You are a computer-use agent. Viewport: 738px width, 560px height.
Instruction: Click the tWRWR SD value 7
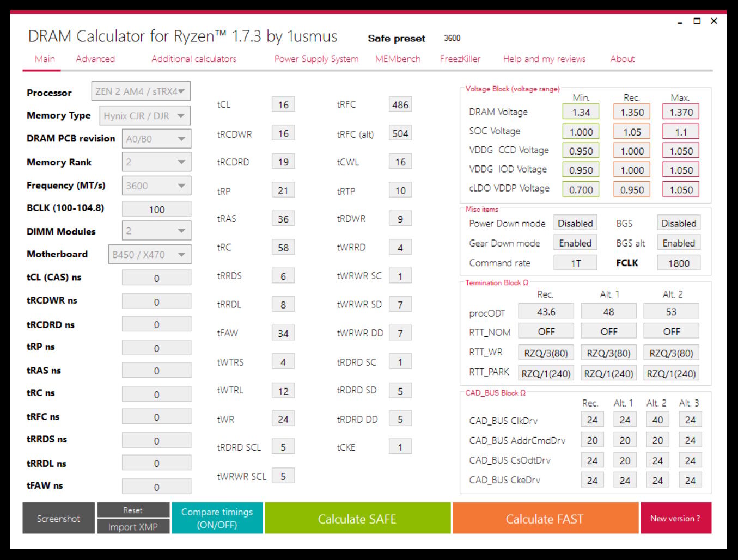(400, 304)
